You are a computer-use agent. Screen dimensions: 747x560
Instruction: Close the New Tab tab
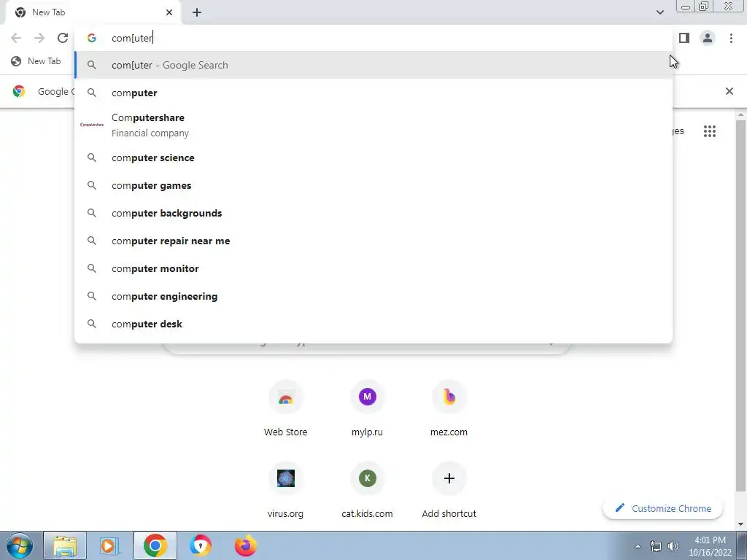[x=169, y=12]
